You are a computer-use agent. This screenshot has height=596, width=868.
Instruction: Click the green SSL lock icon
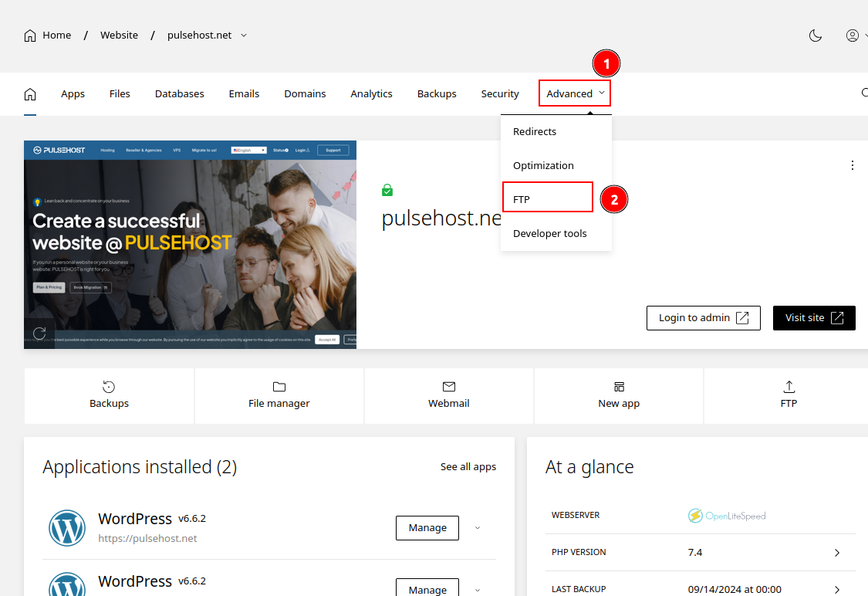click(x=387, y=191)
